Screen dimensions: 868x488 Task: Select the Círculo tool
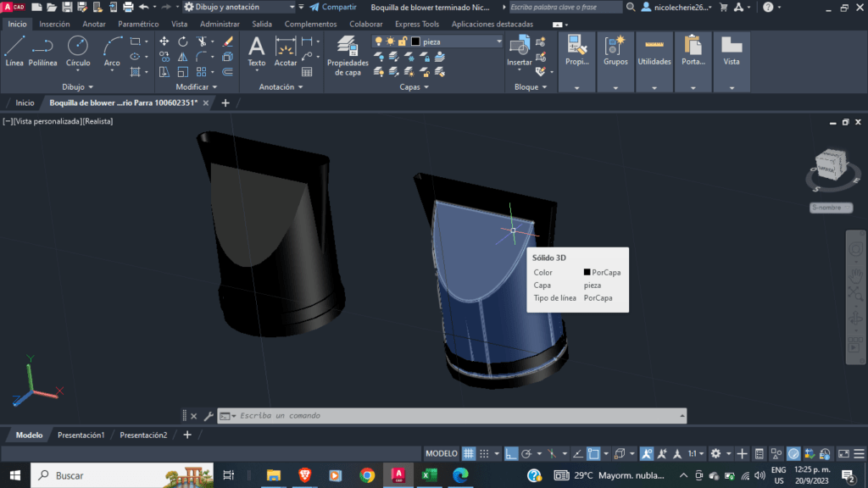point(78,52)
